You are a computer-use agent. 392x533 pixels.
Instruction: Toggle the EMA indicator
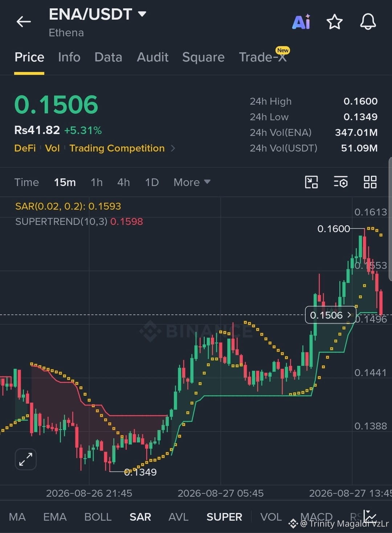pos(55,517)
